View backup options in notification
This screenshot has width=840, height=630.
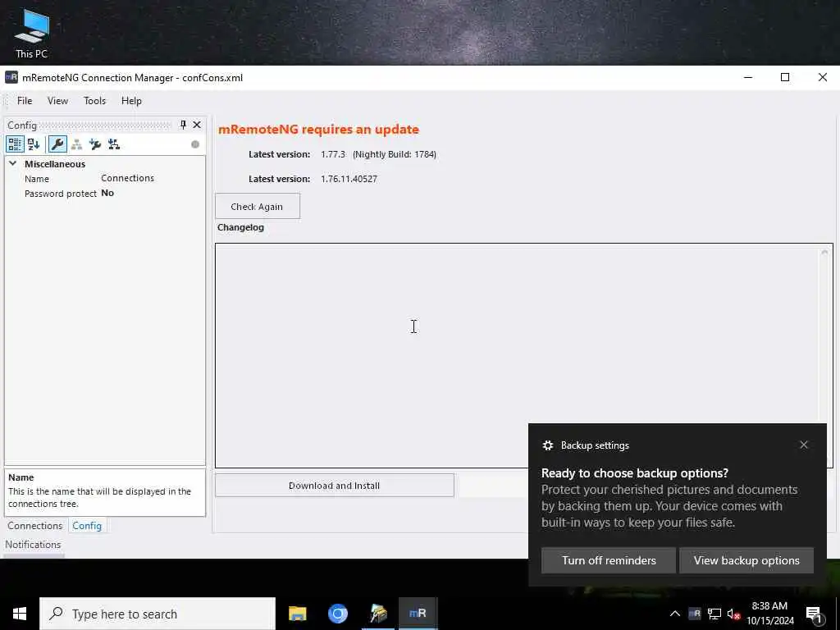(746, 560)
